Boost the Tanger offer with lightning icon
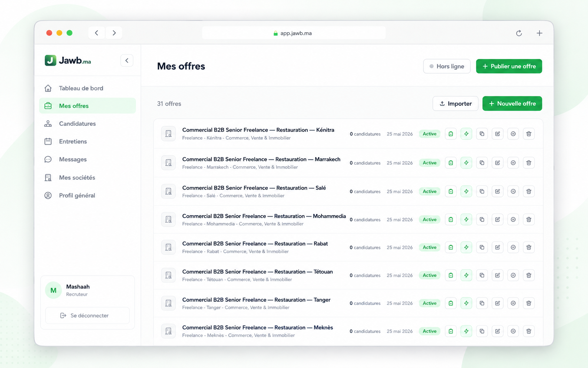Viewport: 588px width, 368px height. pyautogui.click(x=466, y=303)
